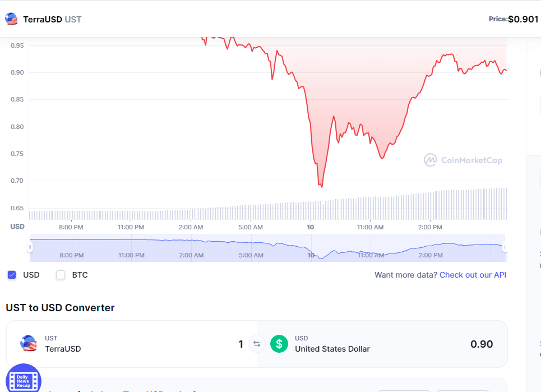Click the green dollar sign USD icon
The image size is (541, 392).
279,344
